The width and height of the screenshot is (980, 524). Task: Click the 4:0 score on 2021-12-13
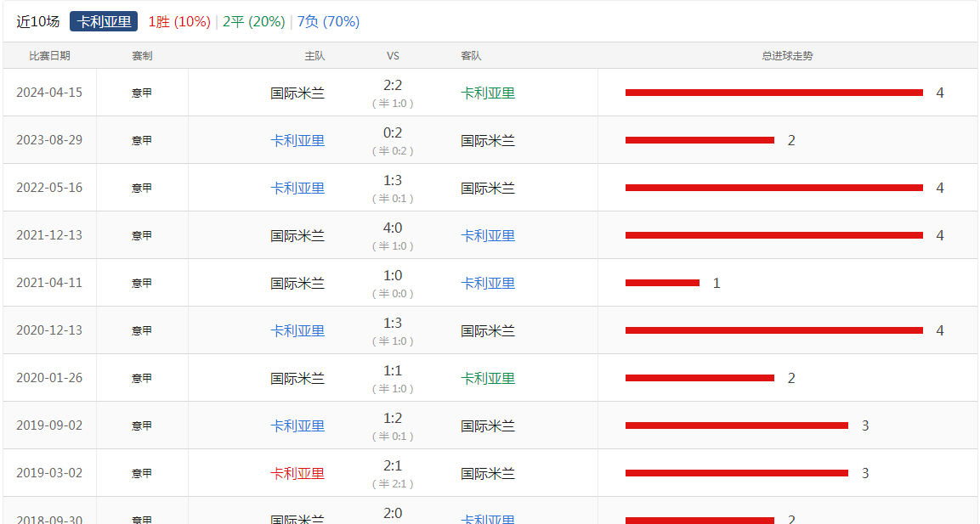point(393,228)
